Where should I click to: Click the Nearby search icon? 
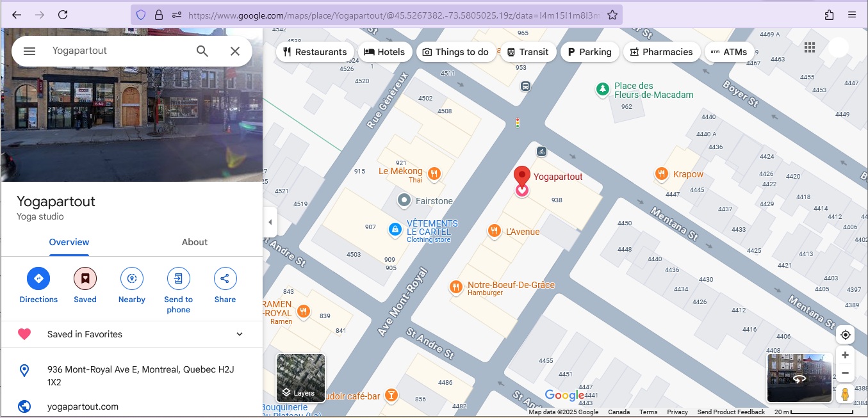[x=132, y=279]
